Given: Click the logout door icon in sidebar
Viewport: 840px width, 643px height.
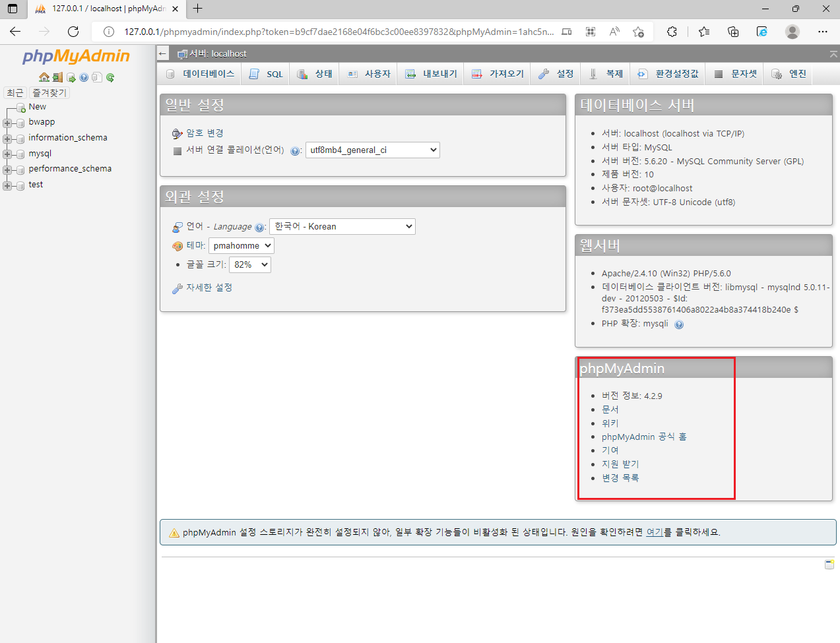Looking at the screenshot, I should pyautogui.click(x=57, y=77).
